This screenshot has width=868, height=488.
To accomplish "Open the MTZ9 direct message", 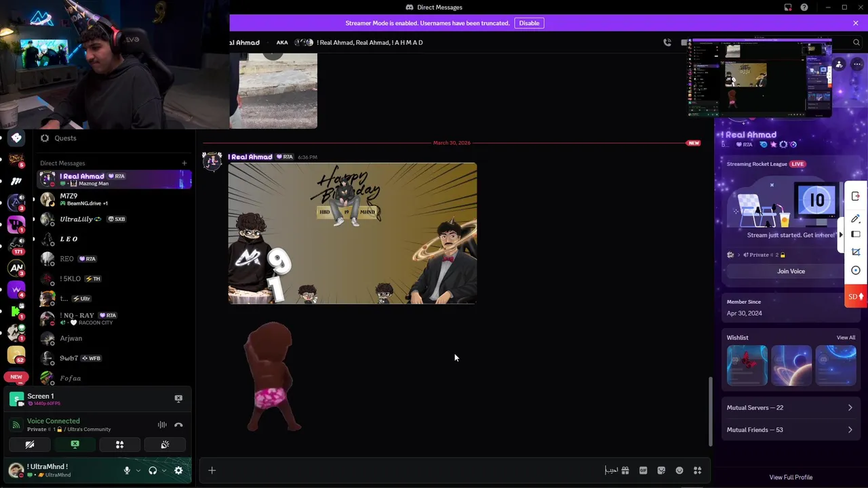I will coord(114,199).
